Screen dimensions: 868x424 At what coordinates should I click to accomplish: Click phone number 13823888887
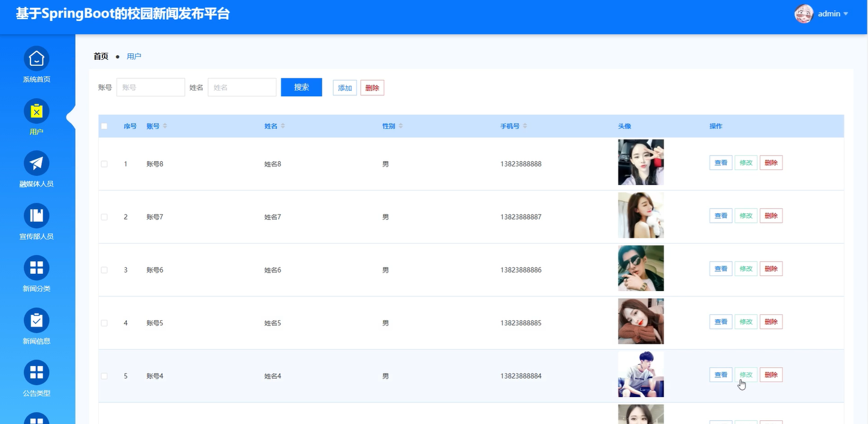click(521, 217)
